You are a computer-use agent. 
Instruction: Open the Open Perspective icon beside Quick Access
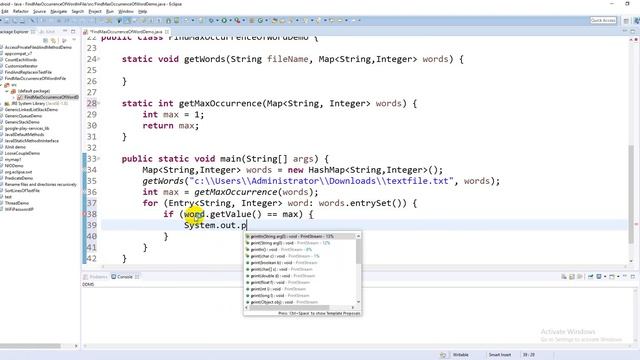[x=626, y=20]
